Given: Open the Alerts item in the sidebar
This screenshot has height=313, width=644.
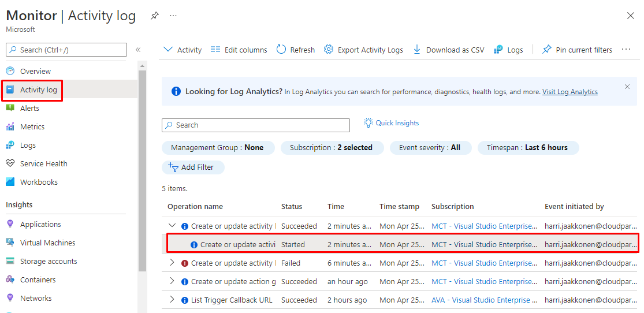Looking at the screenshot, I should (x=29, y=108).
